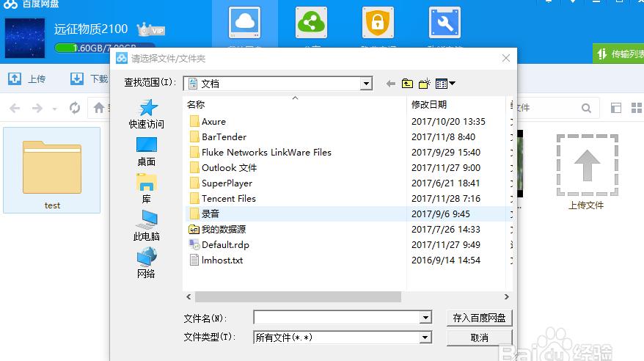The width and height of the screenshot is (644, 361).
Task: Select 快速访问 in places sidebar
Action: coord(147,114)
